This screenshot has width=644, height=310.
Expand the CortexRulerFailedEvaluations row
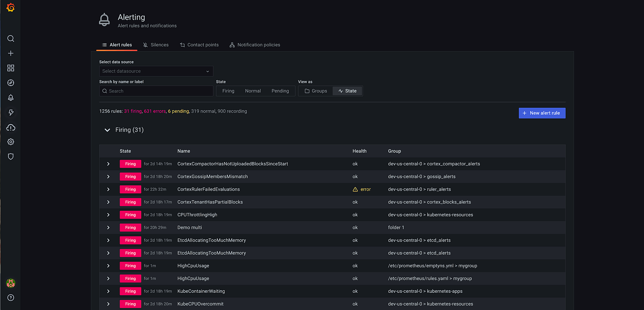coord(108,189)
